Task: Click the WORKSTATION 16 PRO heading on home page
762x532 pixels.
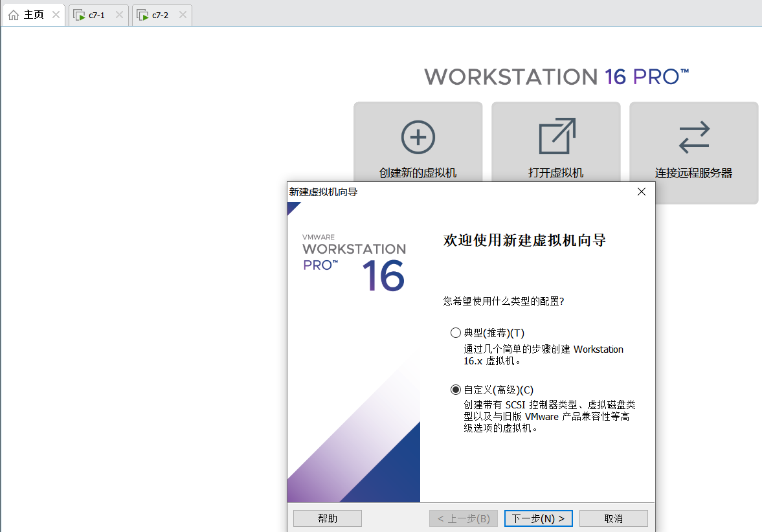Action: [x=556, y=77]
